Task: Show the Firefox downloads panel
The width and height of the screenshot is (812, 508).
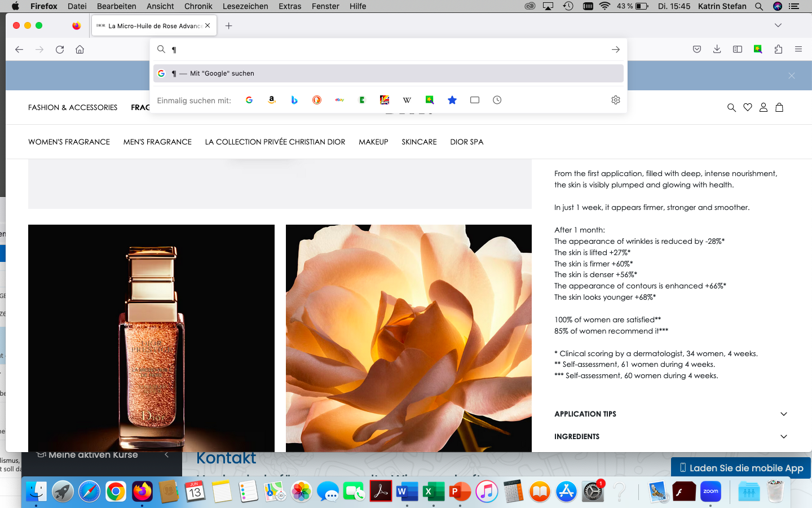Action: point(717,50)
